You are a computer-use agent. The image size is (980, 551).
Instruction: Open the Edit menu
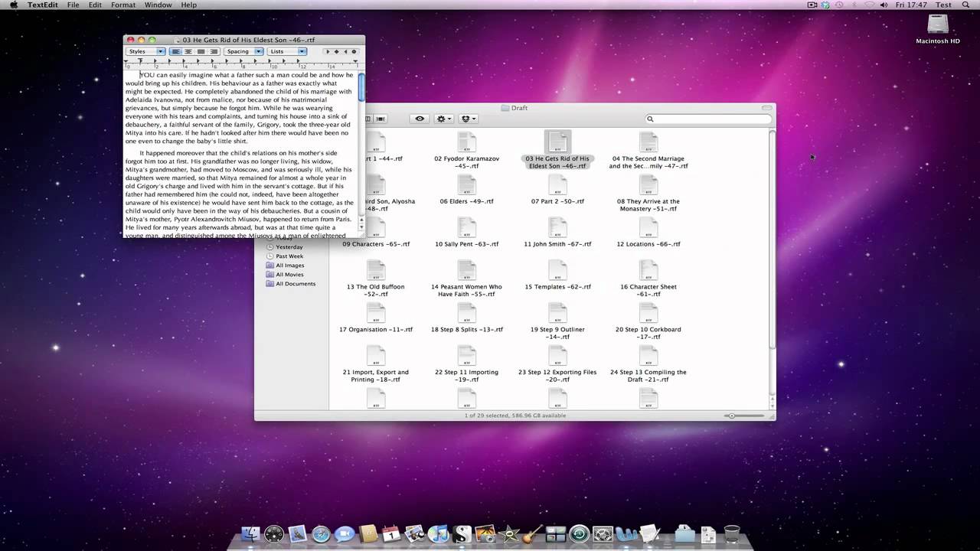(95, 5)
